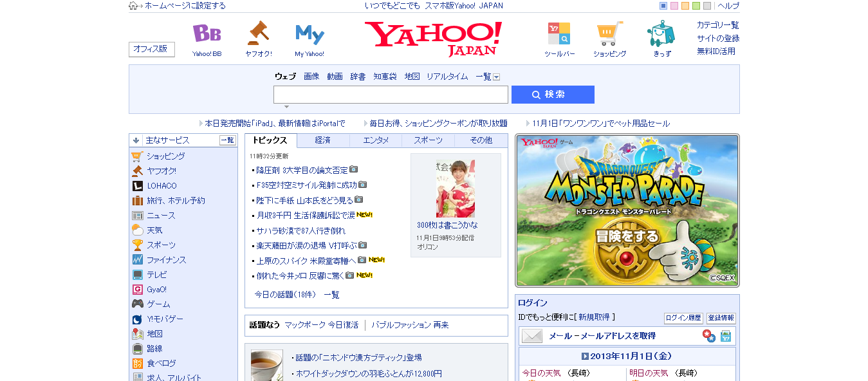The height and width of the screenshot is (381, 868).
Task: Expand the calendar date arrow 2013年11月1日
Action: (585, 356)
